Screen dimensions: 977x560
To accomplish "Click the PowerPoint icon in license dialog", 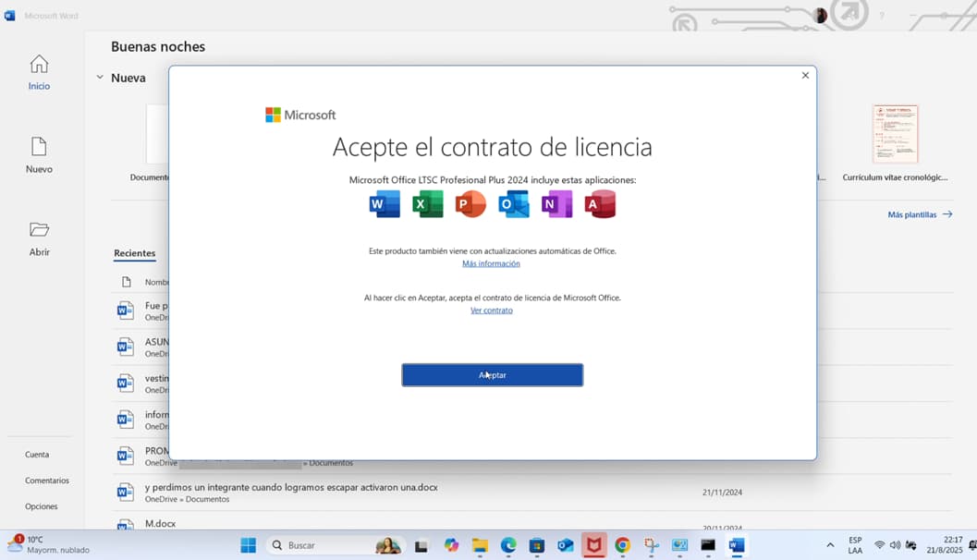I will click(470, 204).
